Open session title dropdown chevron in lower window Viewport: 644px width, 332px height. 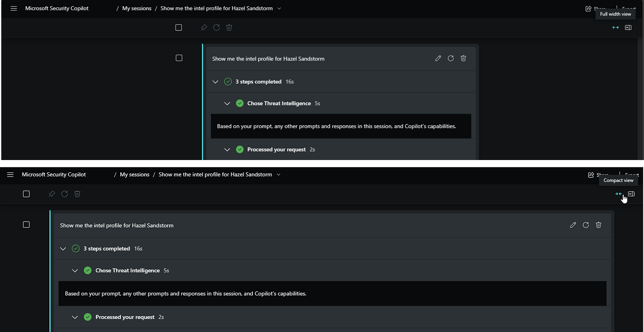click(279, 175)
